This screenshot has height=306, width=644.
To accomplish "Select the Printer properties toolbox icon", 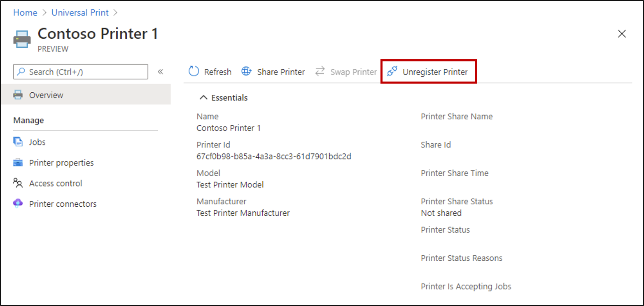I will (x=17, y=162).
